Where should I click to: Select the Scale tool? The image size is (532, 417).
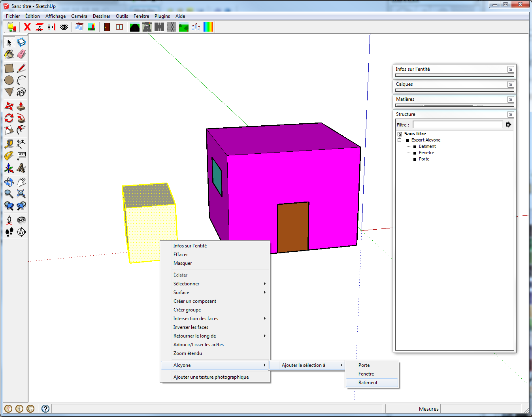[9, 130]
